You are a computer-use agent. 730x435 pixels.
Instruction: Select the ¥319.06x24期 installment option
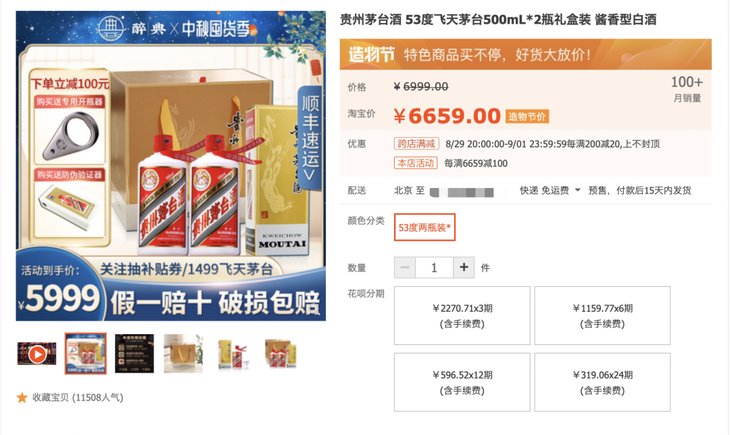[602, 382]
